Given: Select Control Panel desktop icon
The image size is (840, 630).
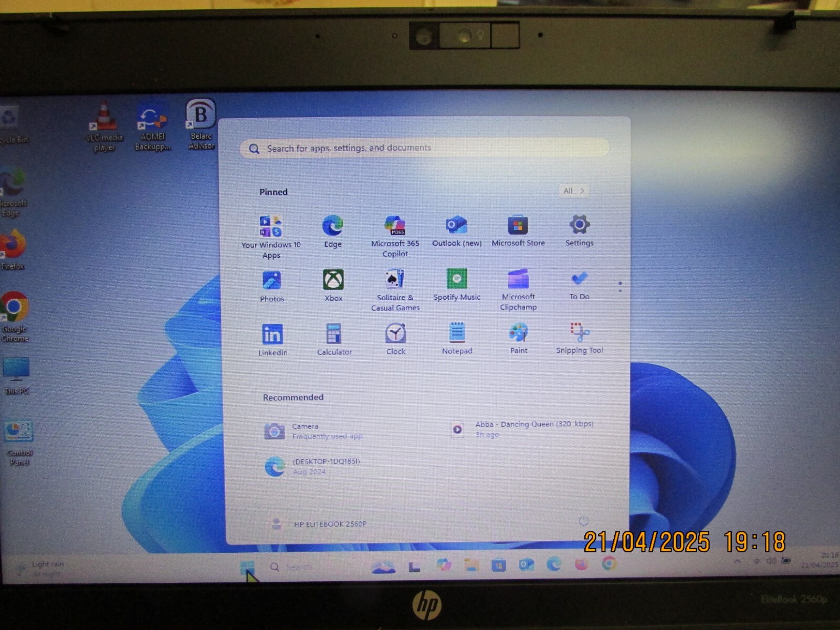Looking at the screenshot, I should [x=19, y=443].
